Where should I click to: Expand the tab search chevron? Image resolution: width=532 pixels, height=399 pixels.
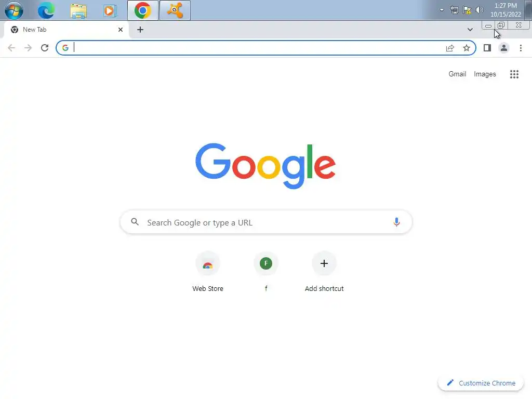coord(470,30)
